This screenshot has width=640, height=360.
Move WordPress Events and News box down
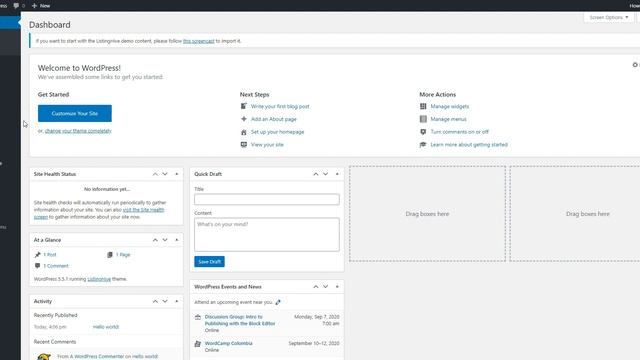[325, 287]
